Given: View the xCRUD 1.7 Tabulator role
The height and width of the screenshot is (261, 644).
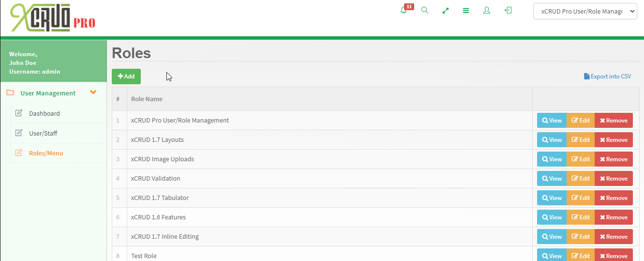Looking at the screenshot, I should (x=552, y=198).
